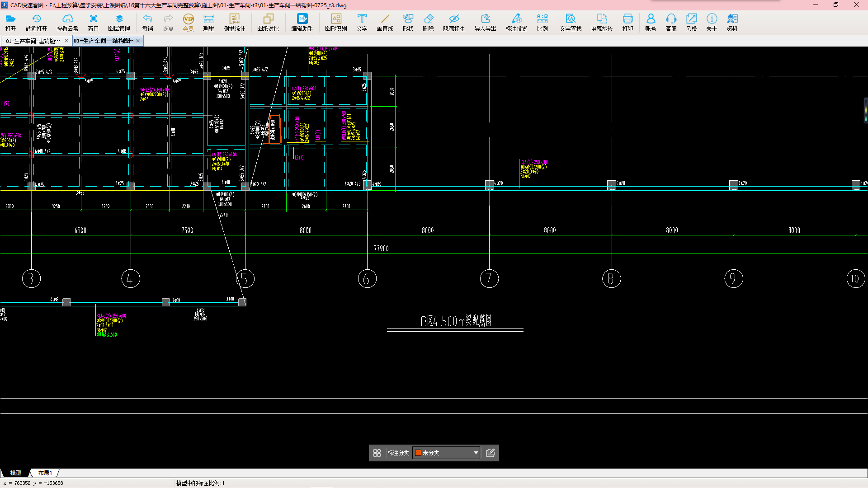Image resolution: width=868 pixels, height=488 pixels.
Task: Click the 打开 (Open) toolbar icon
Action: point(10,22)
